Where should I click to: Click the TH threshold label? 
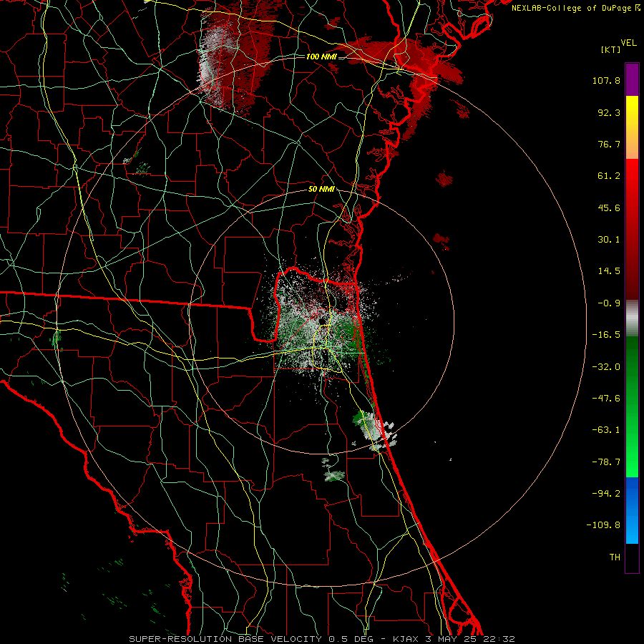[x=615, y=557]
